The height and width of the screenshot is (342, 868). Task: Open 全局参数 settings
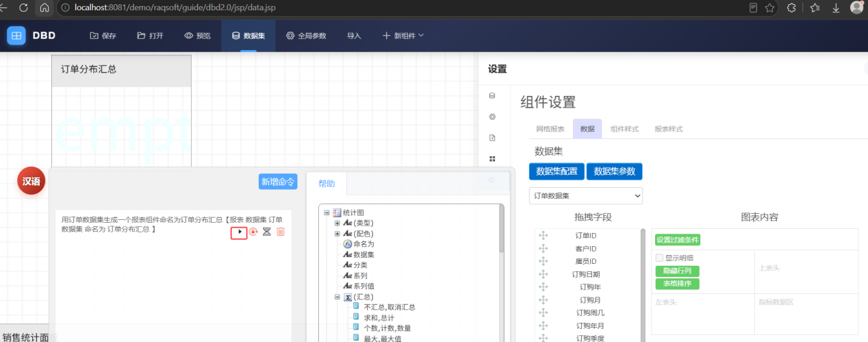(306, 36)
